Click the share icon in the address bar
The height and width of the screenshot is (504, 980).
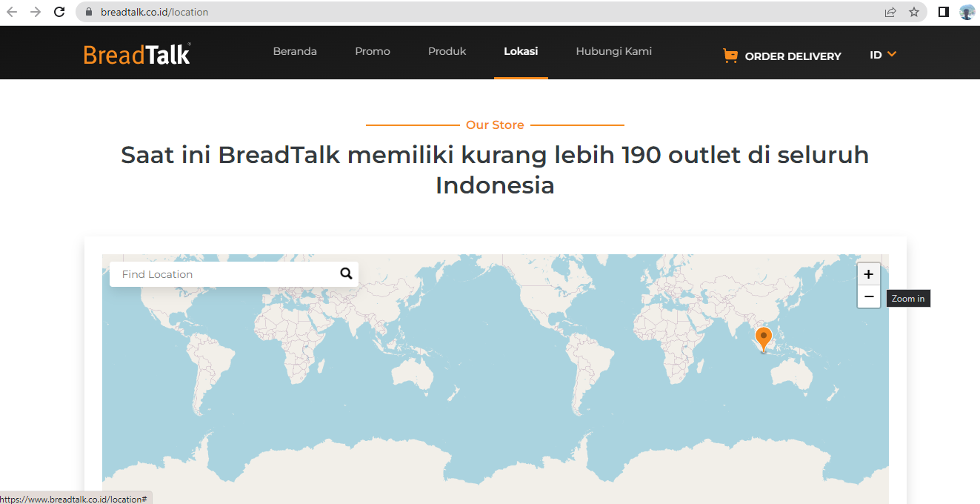[x=890, y=12]
